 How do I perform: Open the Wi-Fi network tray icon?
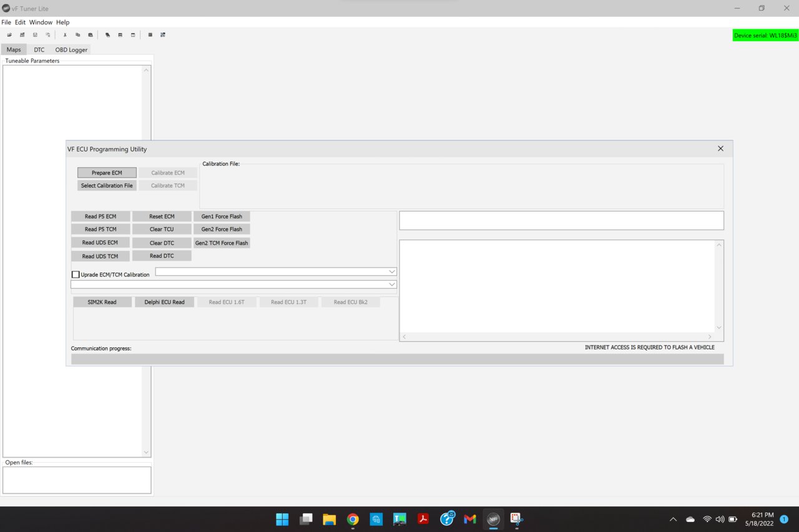coord(707,519)
